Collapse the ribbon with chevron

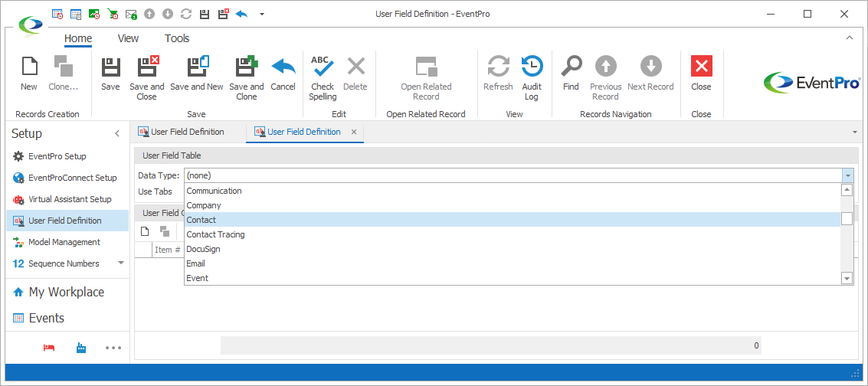point(850,38)
